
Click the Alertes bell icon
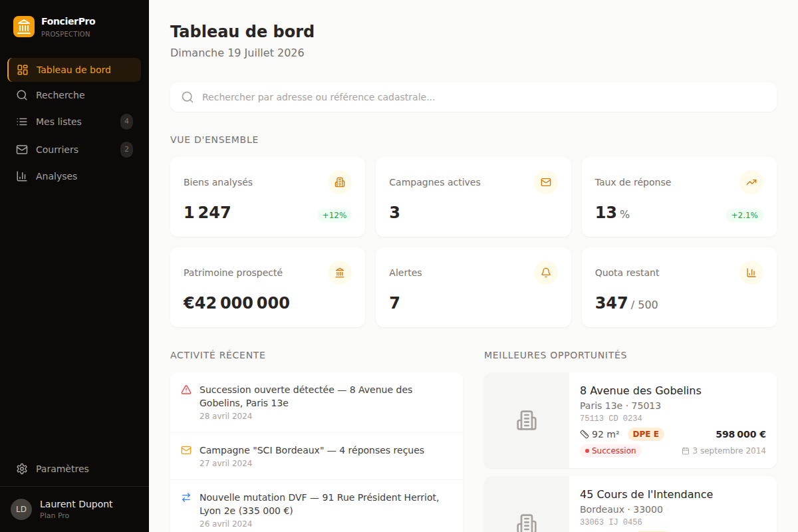546,273
